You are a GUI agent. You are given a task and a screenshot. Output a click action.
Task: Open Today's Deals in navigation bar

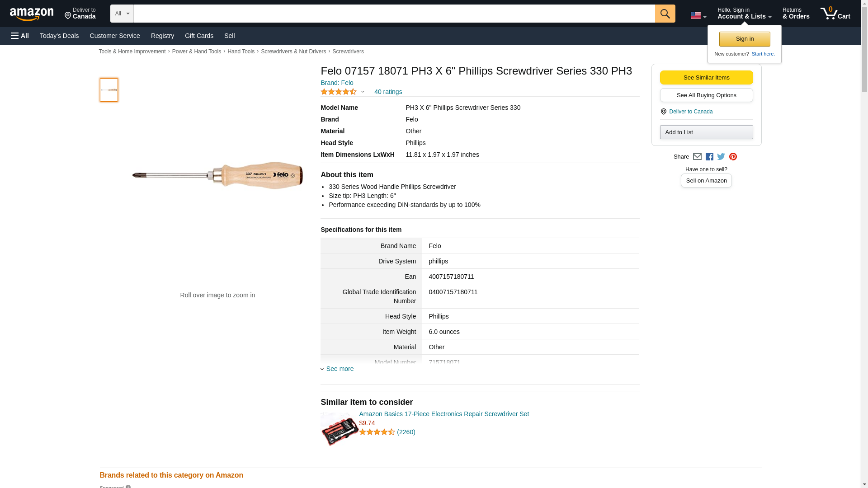point(59,36)
